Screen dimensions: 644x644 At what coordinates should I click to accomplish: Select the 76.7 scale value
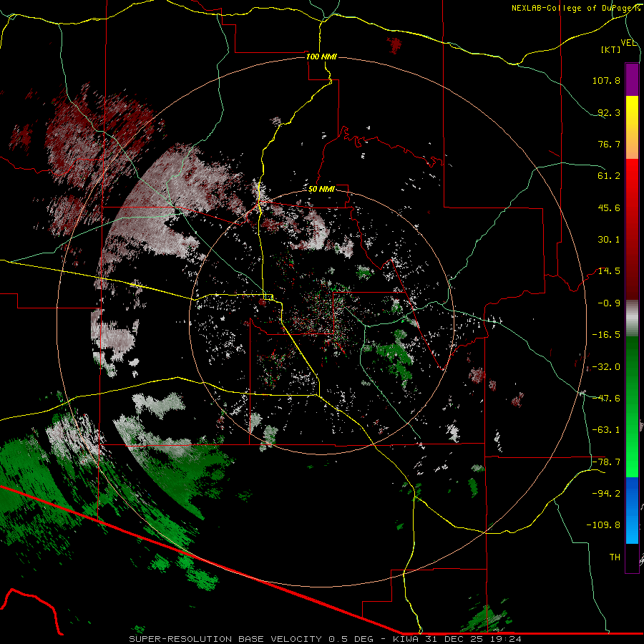[x=609, y=144]
